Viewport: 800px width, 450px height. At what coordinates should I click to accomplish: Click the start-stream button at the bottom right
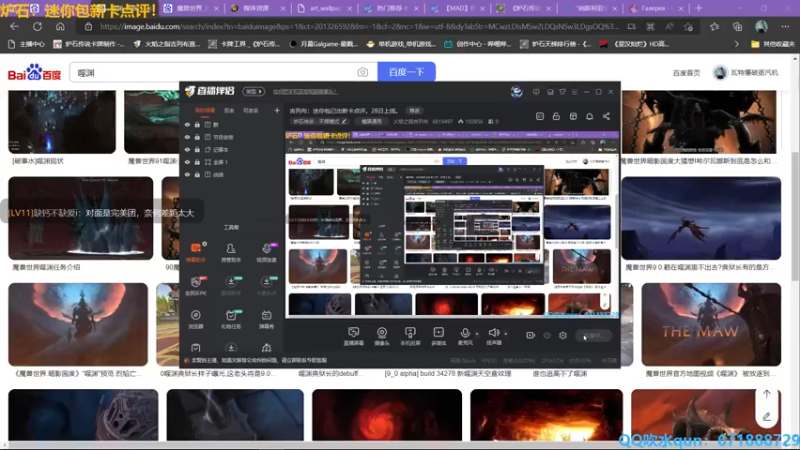(x=593, y=335)
